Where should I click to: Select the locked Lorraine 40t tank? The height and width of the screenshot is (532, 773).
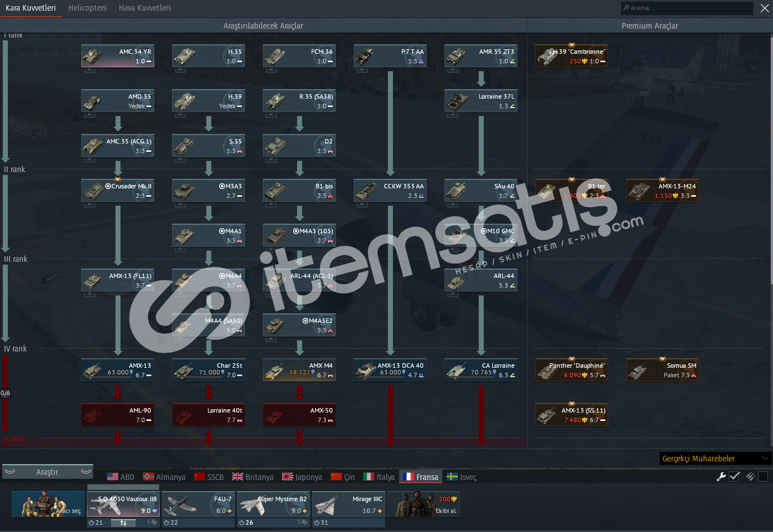[209, 415]
